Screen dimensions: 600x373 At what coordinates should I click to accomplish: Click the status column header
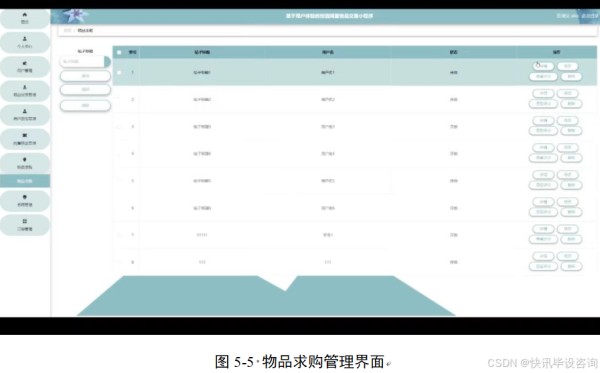(453, 52)
